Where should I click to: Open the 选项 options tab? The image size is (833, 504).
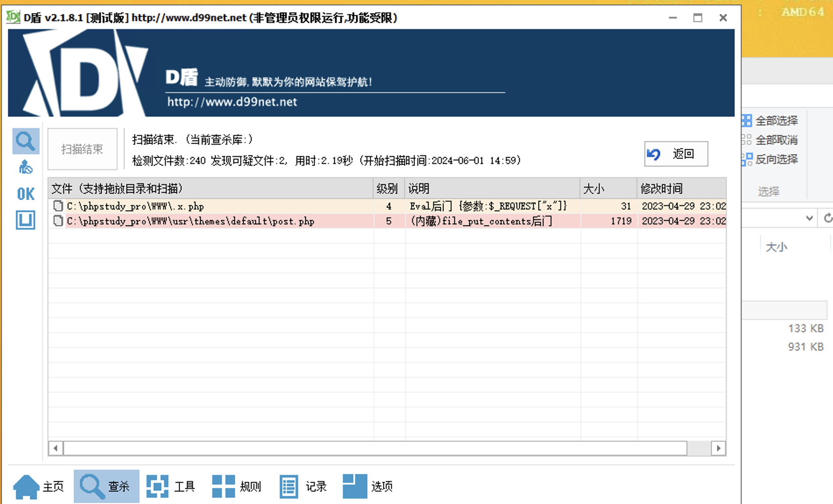tap(368, 486)
